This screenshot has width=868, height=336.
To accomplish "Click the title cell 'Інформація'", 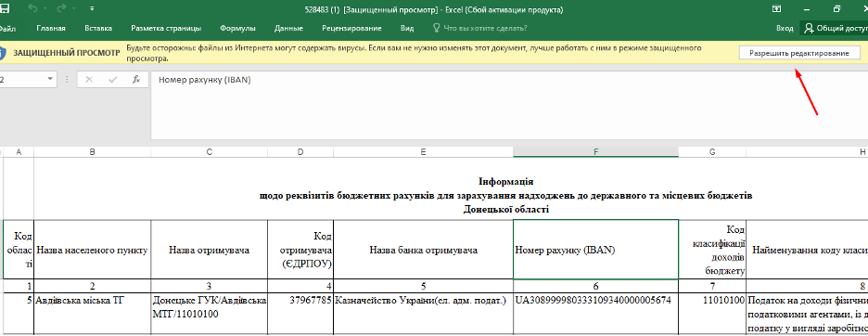I will point(505,182).
